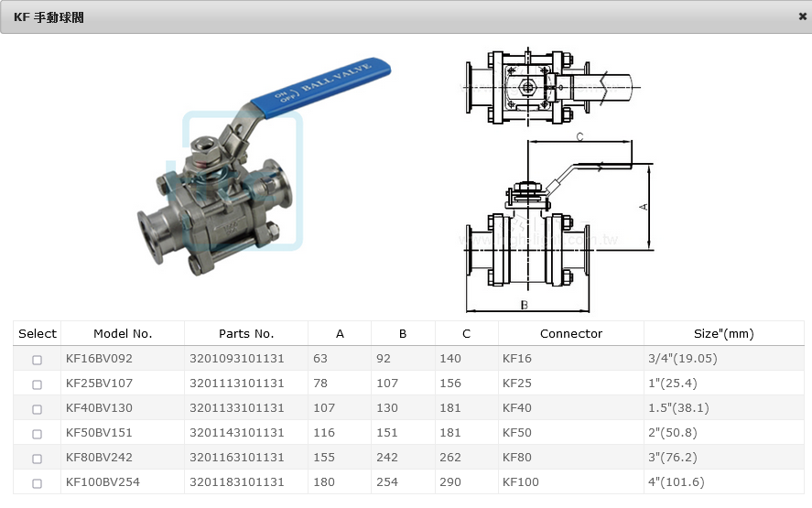Click the Model No. column header
Image resolution: width=812 pixels, height=508 pixels.
tap(123, 334)
